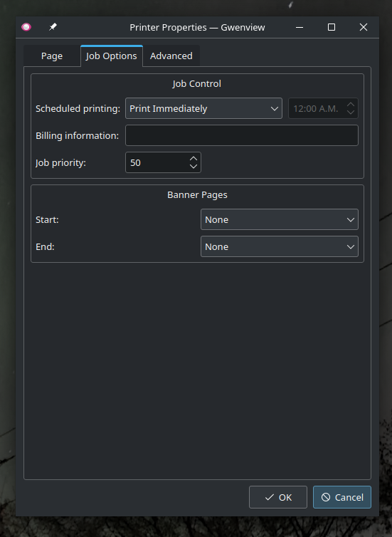Focus the Billing information text field

242,135
